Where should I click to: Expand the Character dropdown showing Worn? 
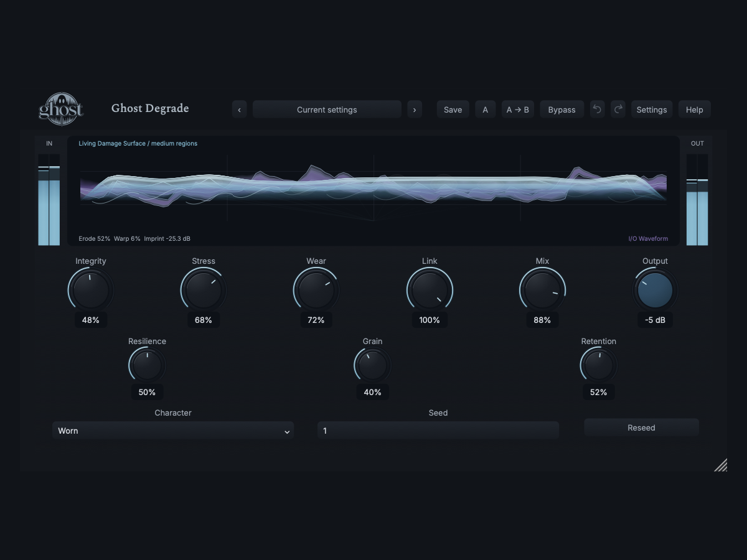pyautogui.click(x=173, y=431)
